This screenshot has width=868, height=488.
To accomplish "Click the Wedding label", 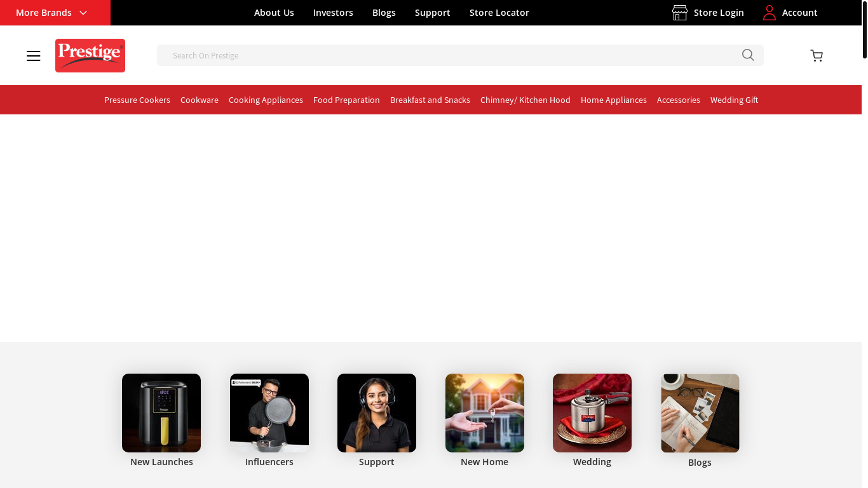I will tap(592, 462).
